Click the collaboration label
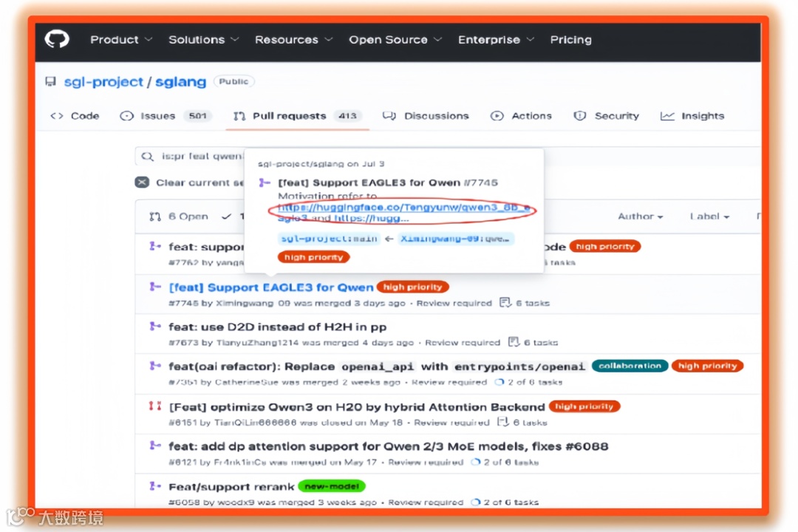Screen dimensions: 798x532 click(630, 366)
